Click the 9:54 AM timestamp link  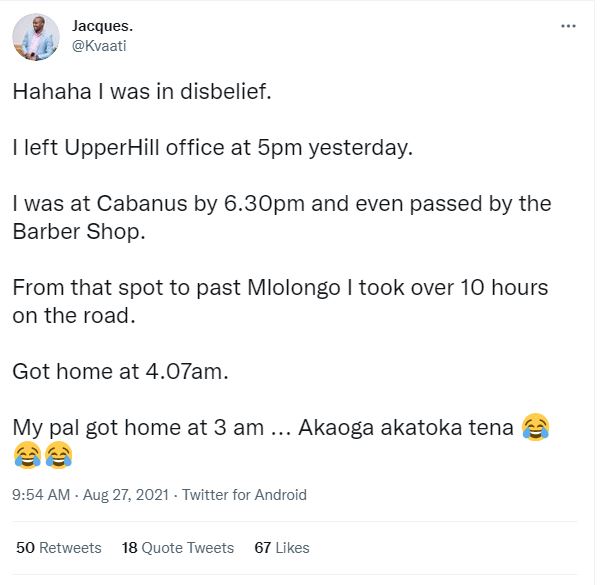click(x=41, y=495)
